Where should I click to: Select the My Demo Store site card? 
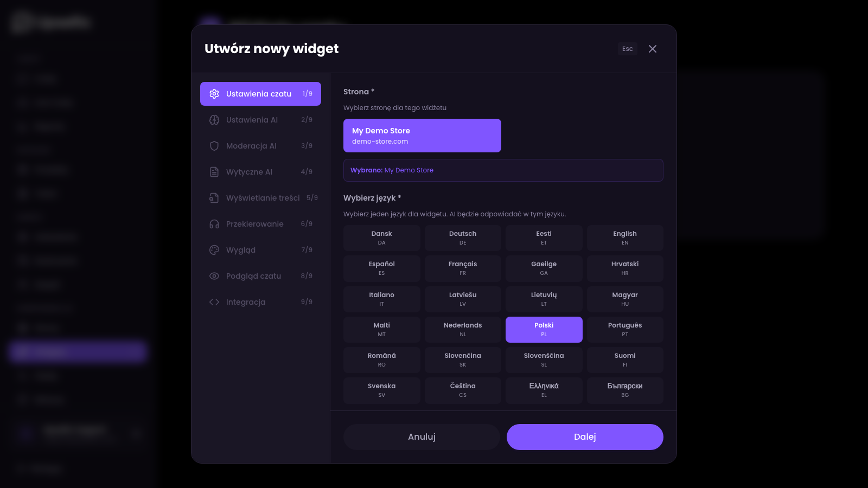tap(422, 136)
